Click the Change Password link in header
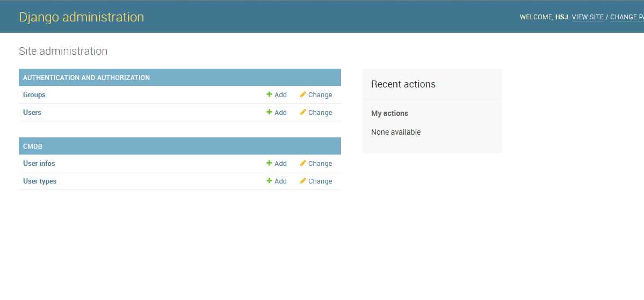Viewport: 644px width, 300px height. [627, 17]
